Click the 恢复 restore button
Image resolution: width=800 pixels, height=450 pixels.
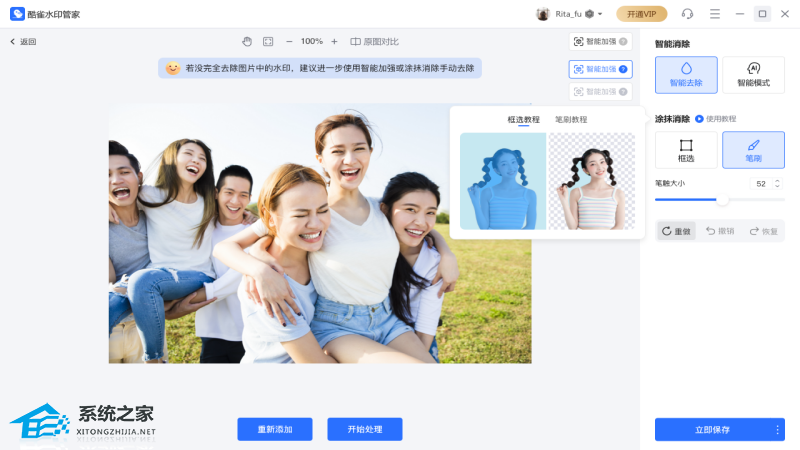(763, 232)
